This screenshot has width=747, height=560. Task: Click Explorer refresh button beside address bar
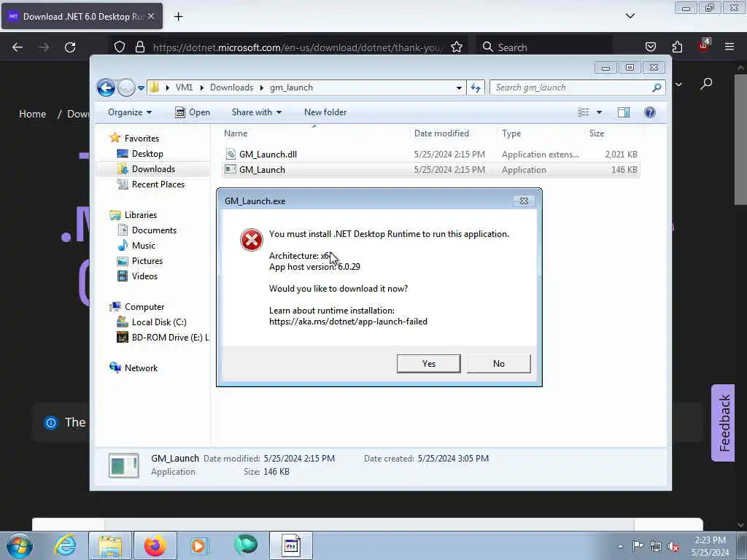tap(476, 87)
